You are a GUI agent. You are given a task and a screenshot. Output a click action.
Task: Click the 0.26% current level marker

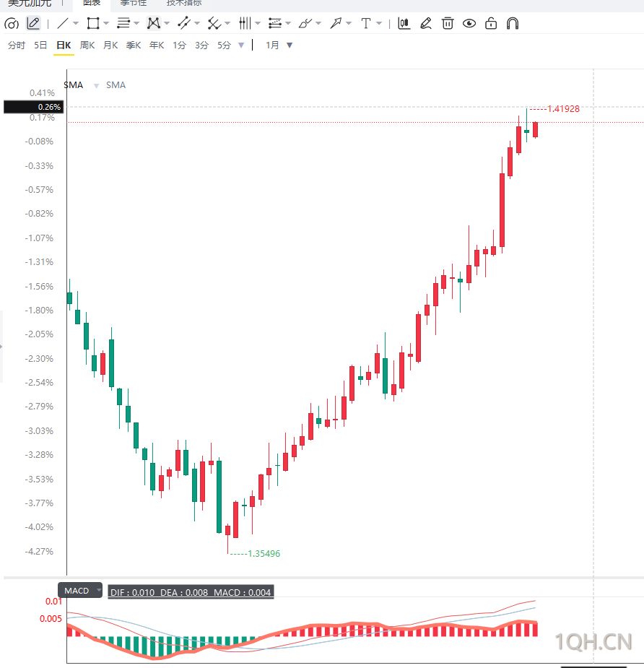point(34,107)
